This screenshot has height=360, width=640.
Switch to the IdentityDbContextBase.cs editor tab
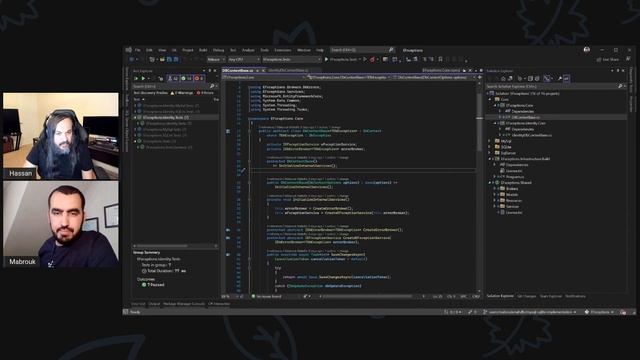[x=288, y=71]
